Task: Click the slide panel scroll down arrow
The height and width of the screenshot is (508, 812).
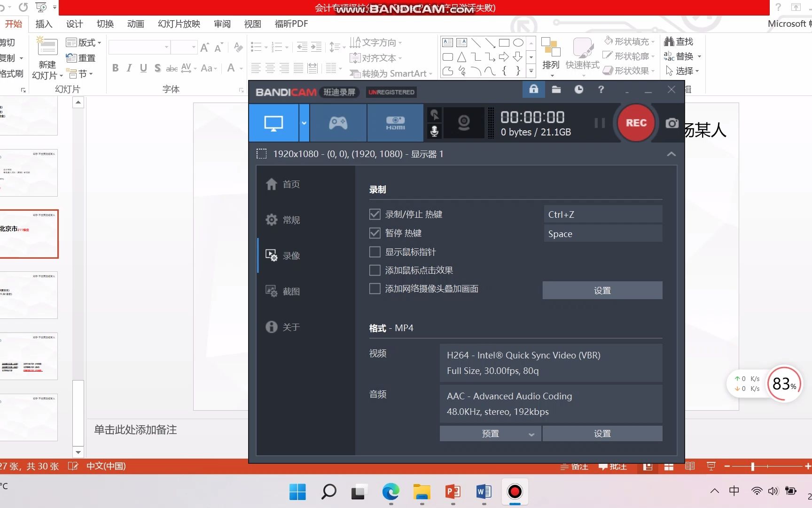Action: coord(78,452)
